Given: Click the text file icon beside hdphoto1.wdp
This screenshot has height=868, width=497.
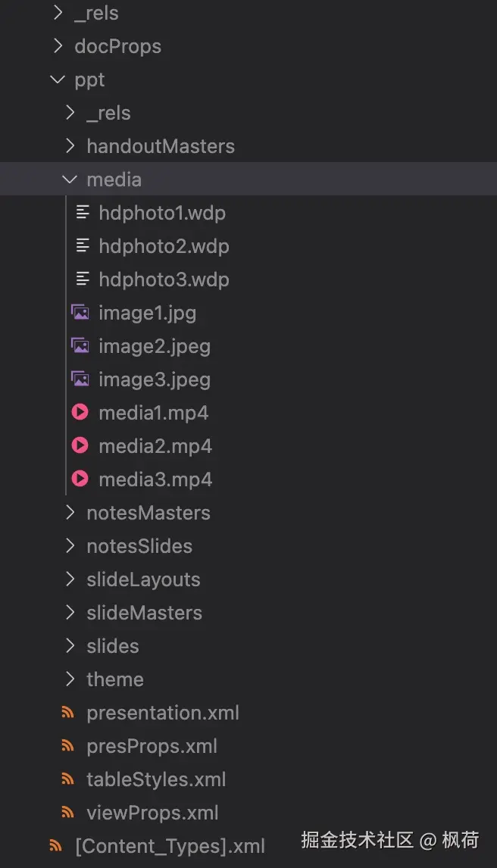Looking at the screenshot, I should coord(83,213).
